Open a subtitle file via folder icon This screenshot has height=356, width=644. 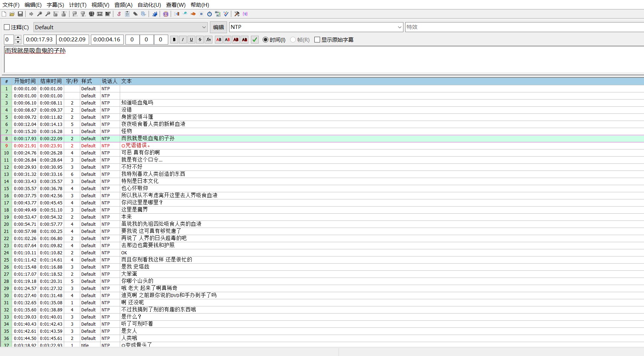12,14
